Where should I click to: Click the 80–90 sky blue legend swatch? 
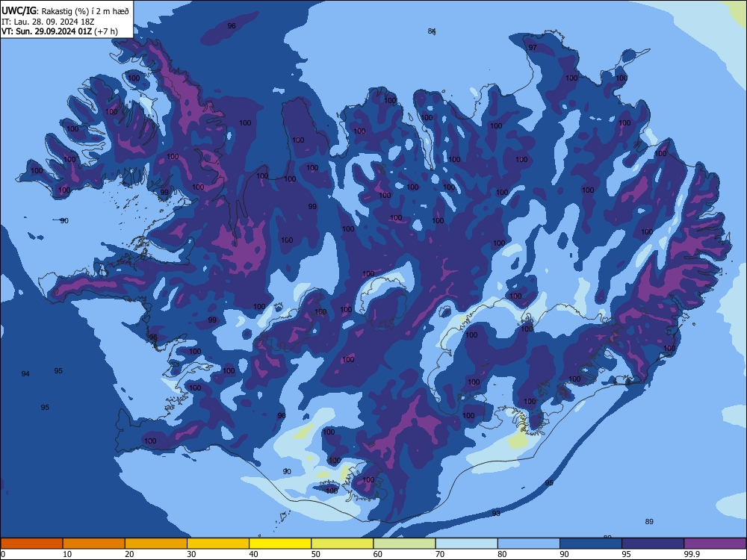point(529,544)
